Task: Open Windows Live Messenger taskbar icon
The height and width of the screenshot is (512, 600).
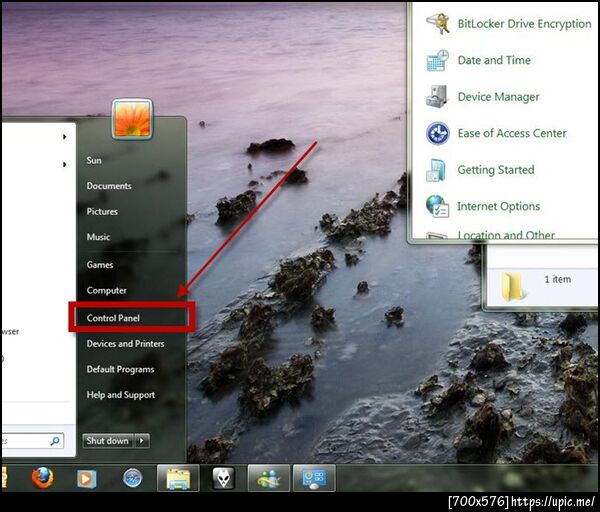Action: pyautogui.click(x=269, y=478)
